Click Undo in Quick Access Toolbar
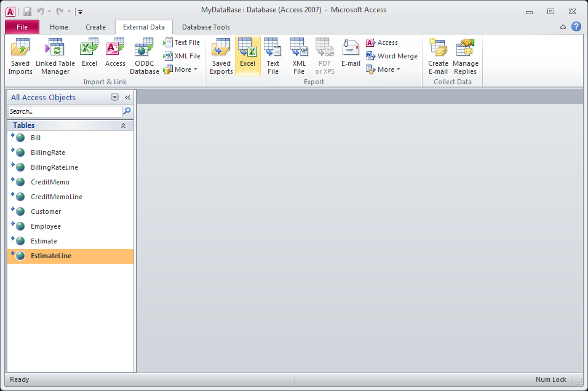Screen dimensions: 588x391 [40, 12]
